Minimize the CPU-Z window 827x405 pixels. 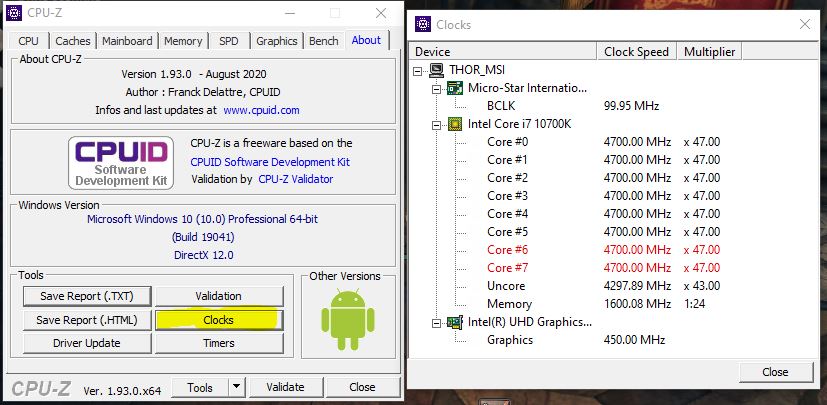289,13
